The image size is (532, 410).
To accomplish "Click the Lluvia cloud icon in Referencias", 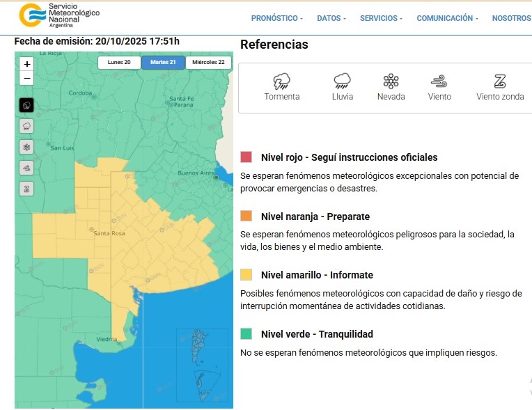I will [x=342, y=81].
